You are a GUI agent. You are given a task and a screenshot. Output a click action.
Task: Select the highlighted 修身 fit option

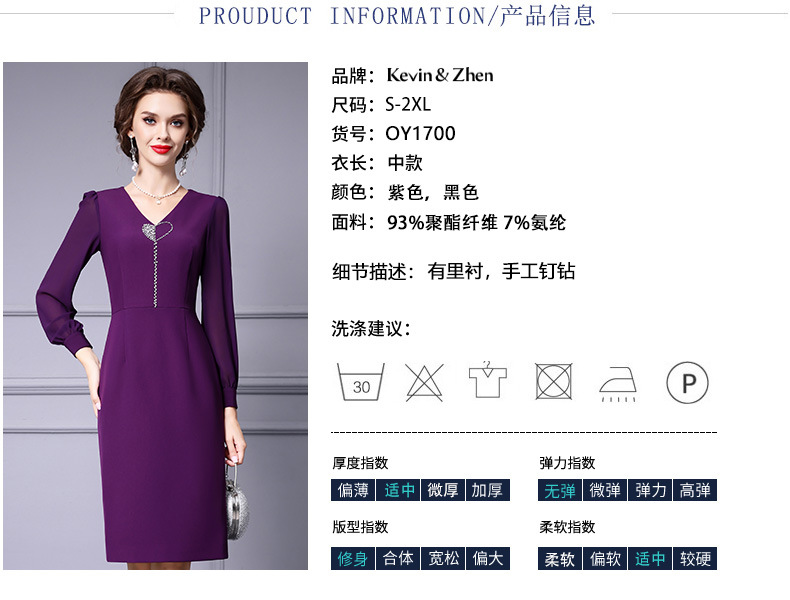[x=353, y=559]
